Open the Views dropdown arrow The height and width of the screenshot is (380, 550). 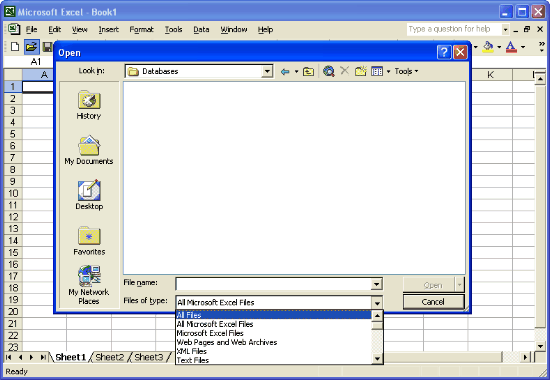coord(388,72)
